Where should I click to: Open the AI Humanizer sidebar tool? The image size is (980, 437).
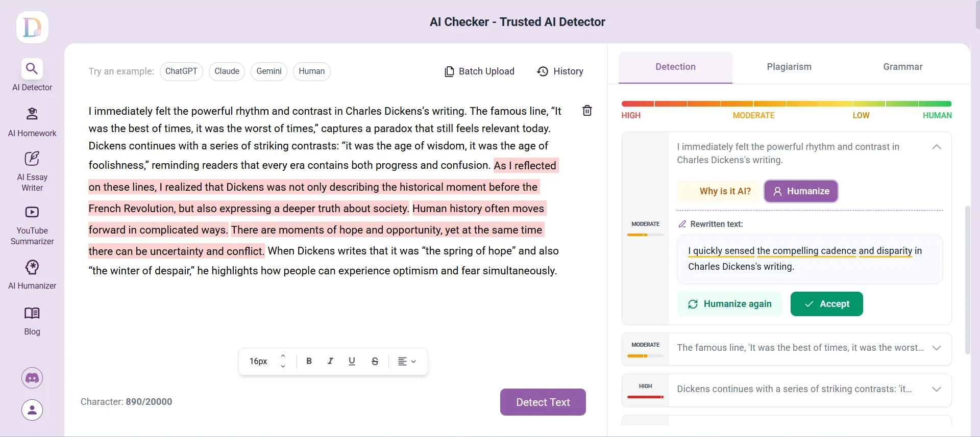32,274
